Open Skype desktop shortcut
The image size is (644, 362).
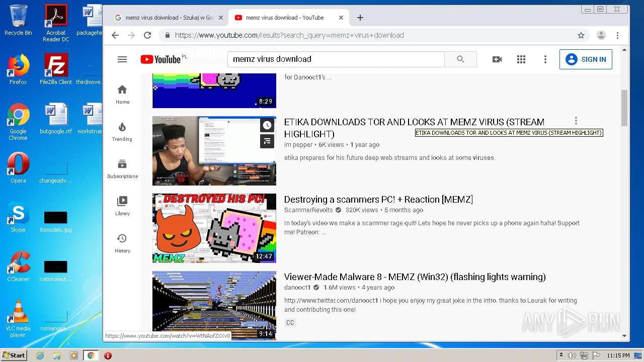(18, 218)
